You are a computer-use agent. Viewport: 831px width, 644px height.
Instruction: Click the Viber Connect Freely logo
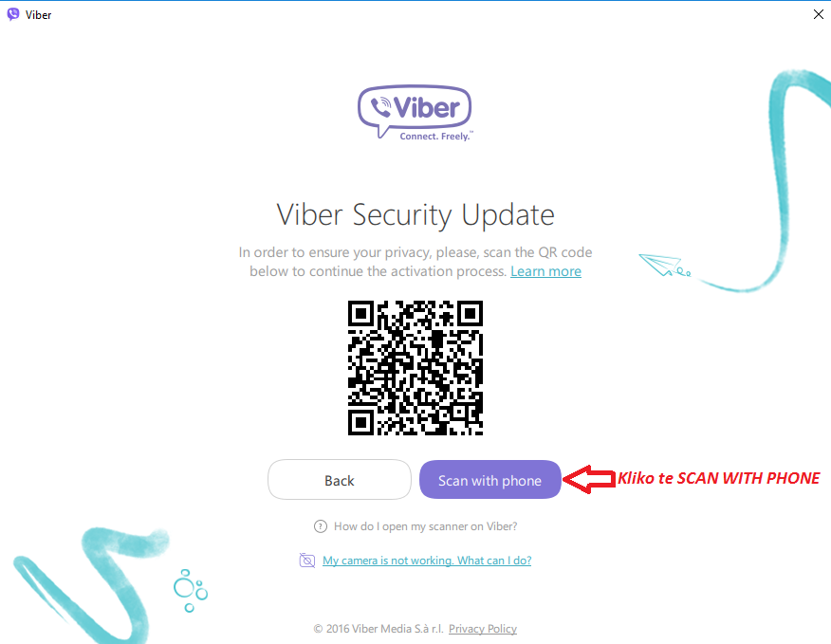tap(415, 113)
